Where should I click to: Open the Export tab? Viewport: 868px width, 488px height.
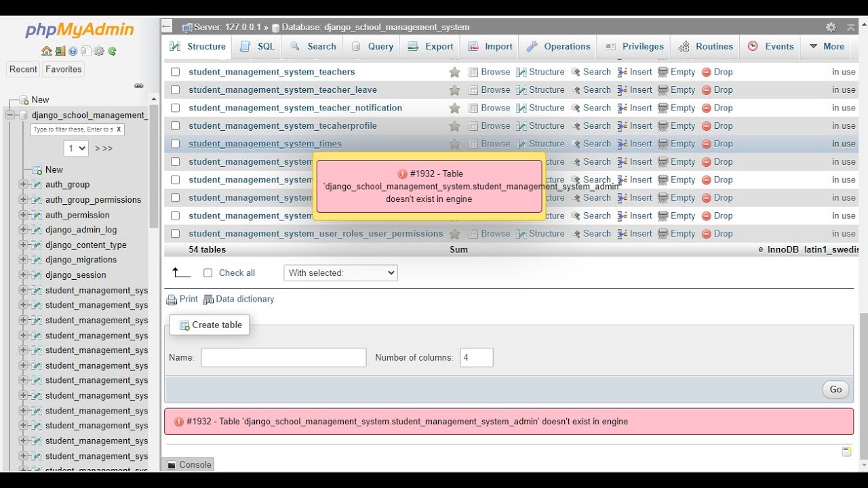click(x=431, y=47)
